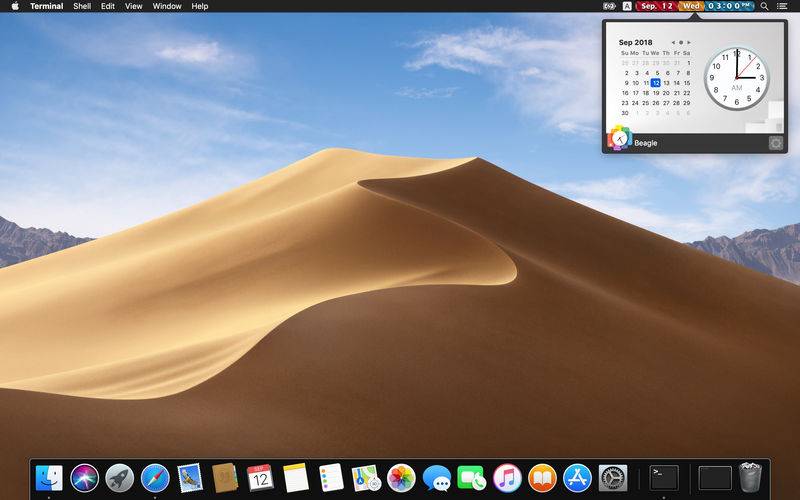Launch Siri from the Dock
Viewport: 800px width, 500px height.
click(84, 478)
